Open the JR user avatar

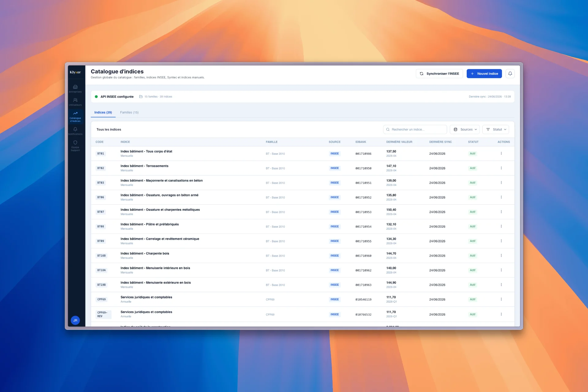(75, 320)
